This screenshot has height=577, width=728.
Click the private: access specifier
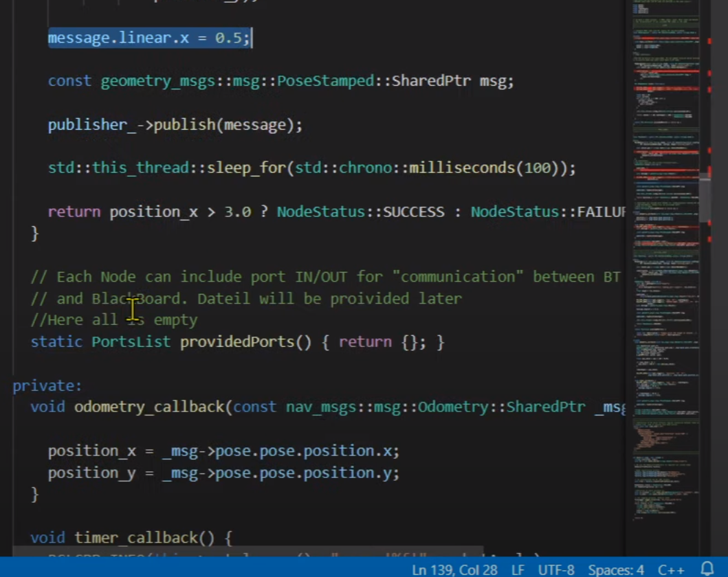coord(47,385)
